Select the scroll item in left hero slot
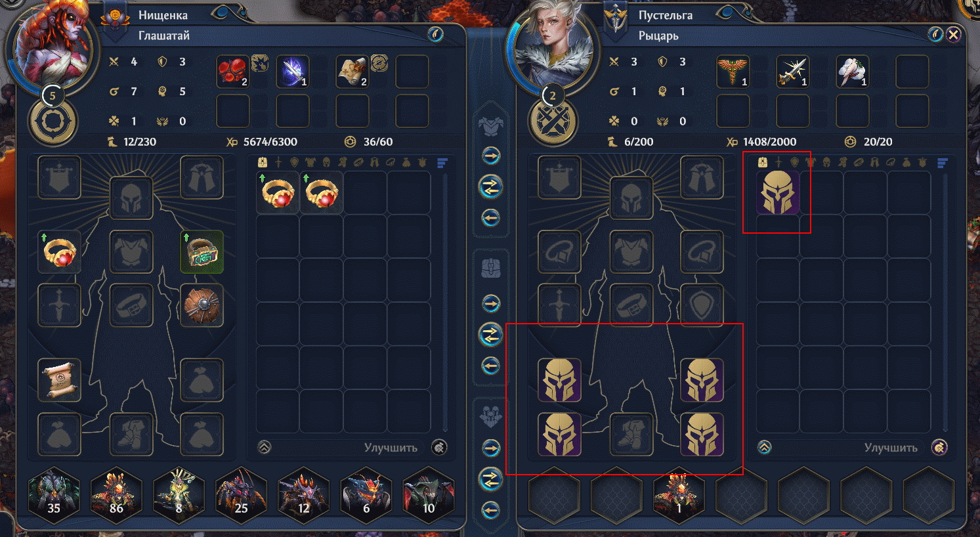Screen dimensions: 980x537 [60, 380]
